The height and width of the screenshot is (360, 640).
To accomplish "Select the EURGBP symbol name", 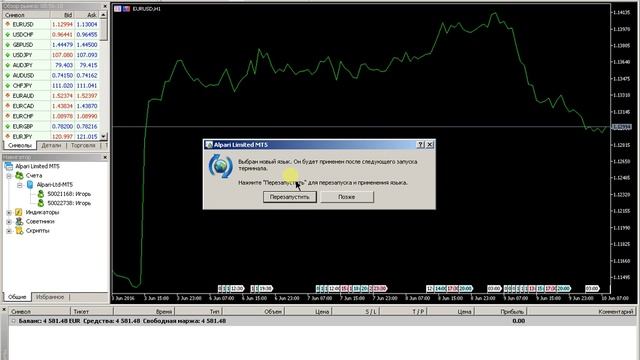I will coord(23,127).
